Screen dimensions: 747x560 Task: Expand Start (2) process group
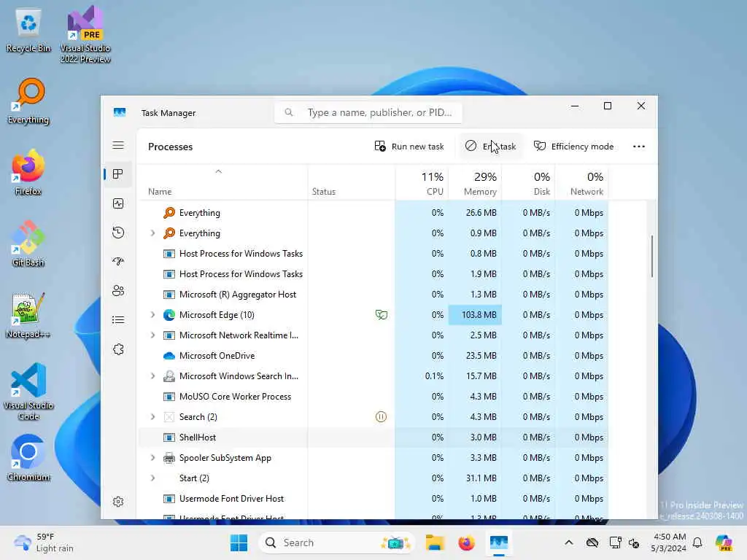coord(152,478)
